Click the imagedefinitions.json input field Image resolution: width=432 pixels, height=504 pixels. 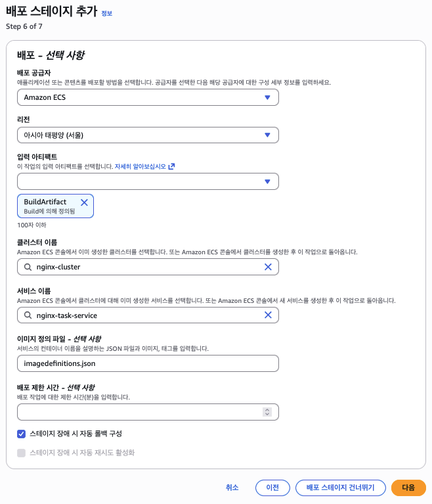tap(148, 363)
